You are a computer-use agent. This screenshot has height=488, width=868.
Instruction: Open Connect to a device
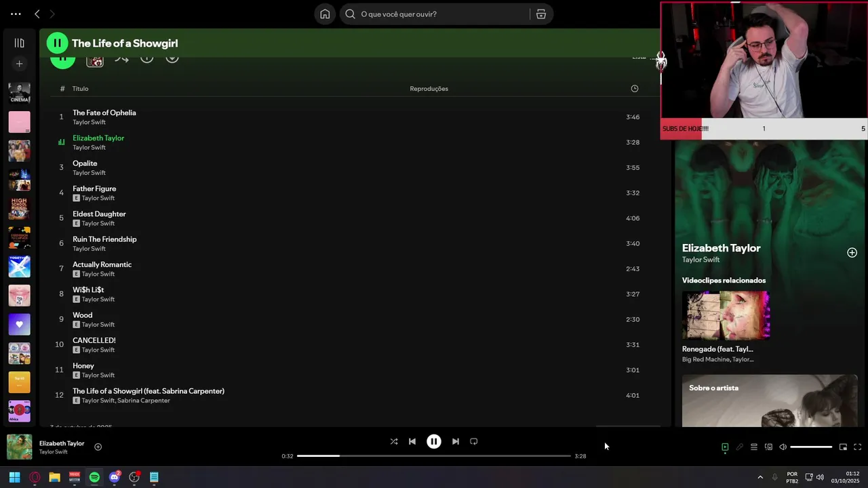768,447
